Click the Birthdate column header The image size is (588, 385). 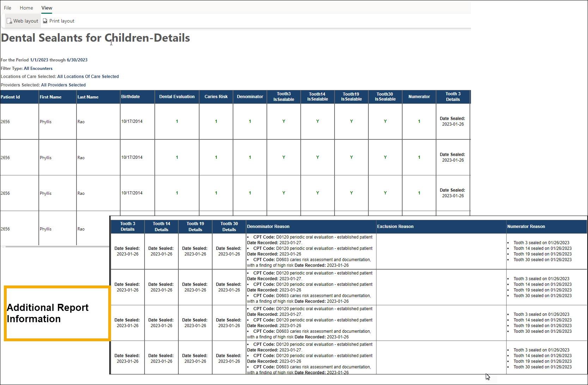pos(137,97)
